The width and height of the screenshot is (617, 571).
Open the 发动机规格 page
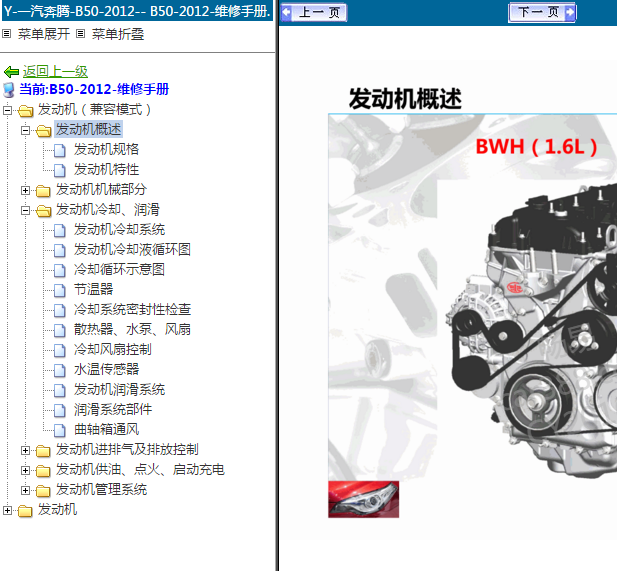(106, 149)
